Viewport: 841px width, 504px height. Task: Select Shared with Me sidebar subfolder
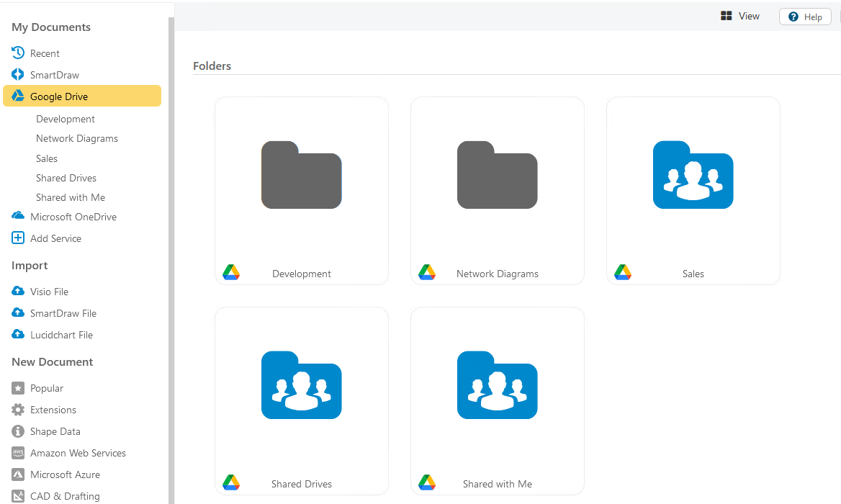click(71, 197)
